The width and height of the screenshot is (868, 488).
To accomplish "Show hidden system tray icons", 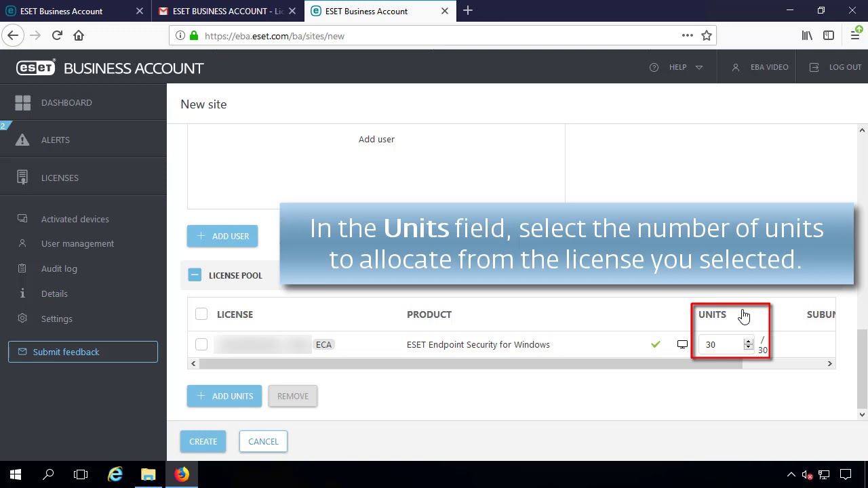I will pos(791,474).
